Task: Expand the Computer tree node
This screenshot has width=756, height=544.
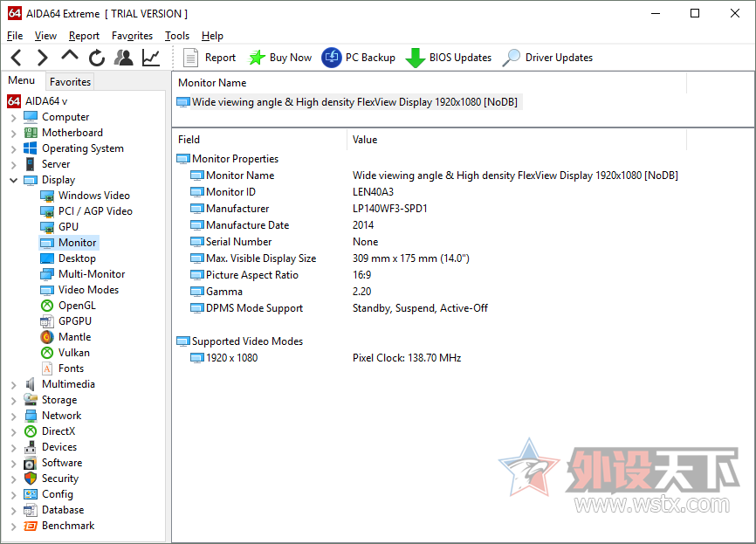Action: pos(13,117)
